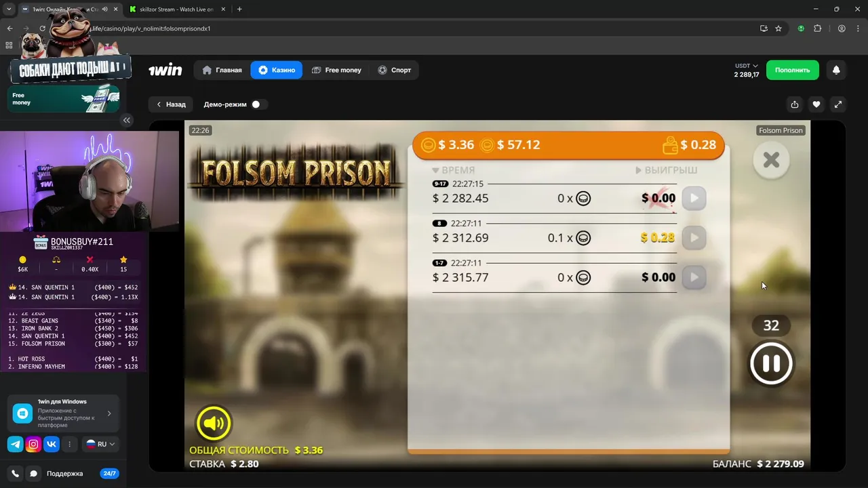The width and height of the screenshot is (868, 488).
Task: Click the green Пополнить button
Action: coord(793,70)
